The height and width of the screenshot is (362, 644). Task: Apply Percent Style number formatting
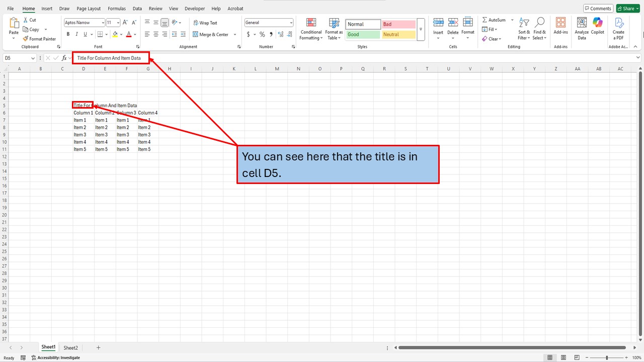[x=262, y=34]
